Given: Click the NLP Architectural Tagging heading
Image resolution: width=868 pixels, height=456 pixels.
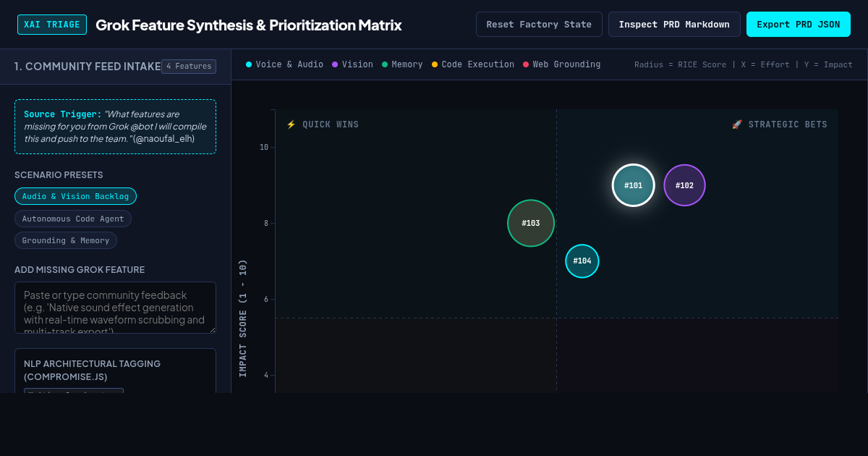Looking at the screenshot, I should tap(92, 370).
